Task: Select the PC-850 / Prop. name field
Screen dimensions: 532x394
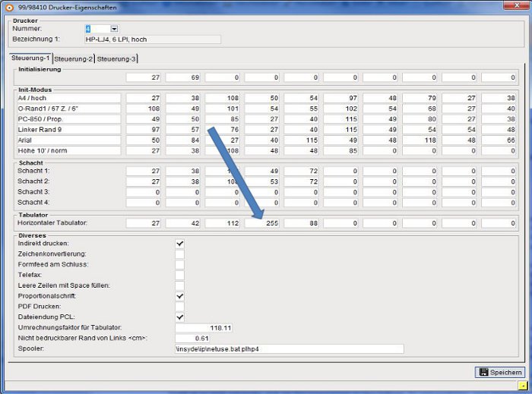Action: tap(69, 119)
